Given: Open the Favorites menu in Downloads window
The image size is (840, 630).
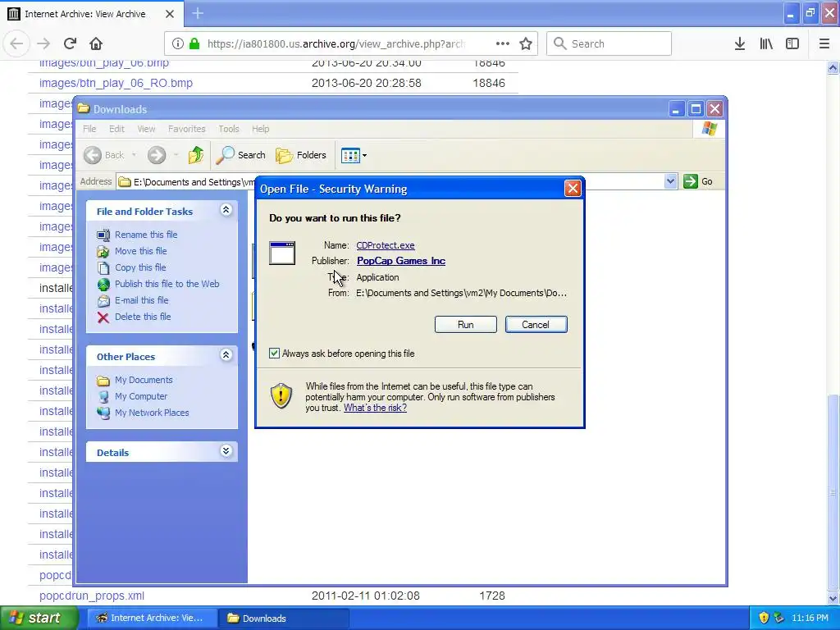Looking at the screenshot, I should pos(186,129).
